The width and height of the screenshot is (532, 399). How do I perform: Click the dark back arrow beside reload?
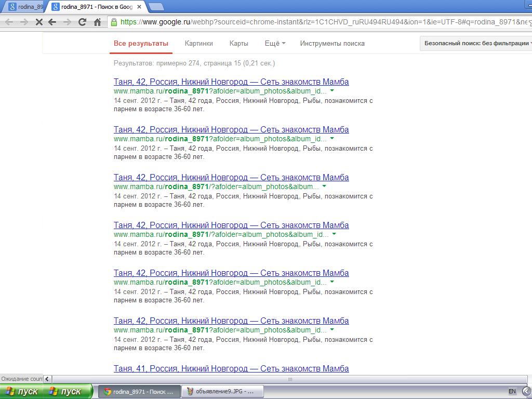point(52,22)
